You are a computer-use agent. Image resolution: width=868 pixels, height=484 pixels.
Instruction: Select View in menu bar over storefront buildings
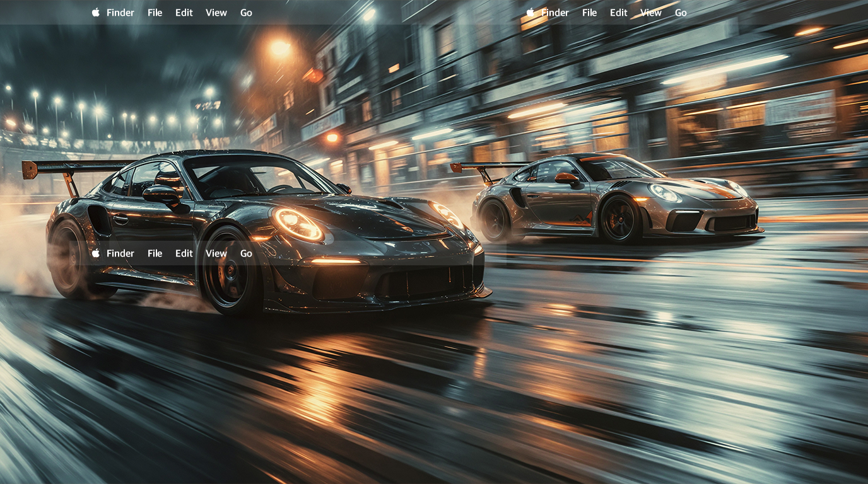click(651, 13)
